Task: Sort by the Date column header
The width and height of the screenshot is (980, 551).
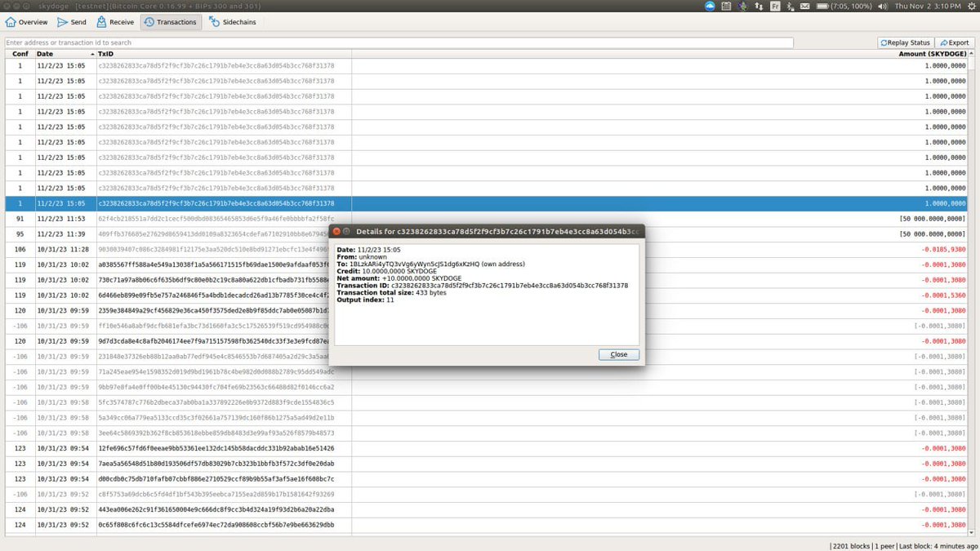Action: tap(65, 53)
